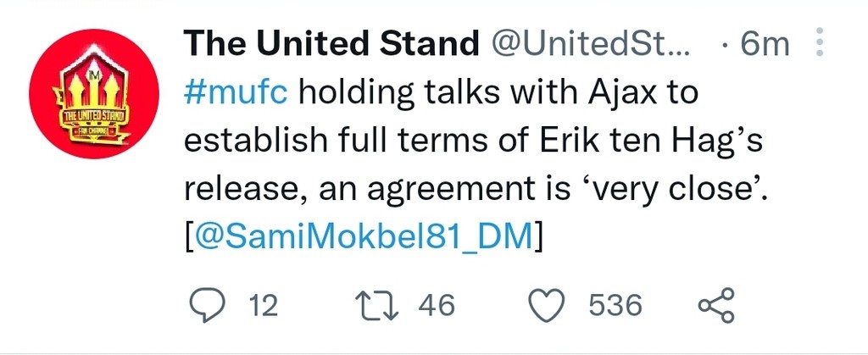
Task: Open the share icon options
Action: click(715, 305)
